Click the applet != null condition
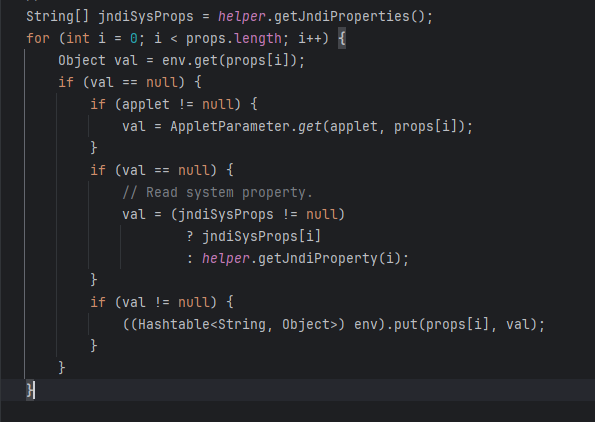The height and width of the screenshot is (422, 595). pyautogui.click(x=177, y=104)
